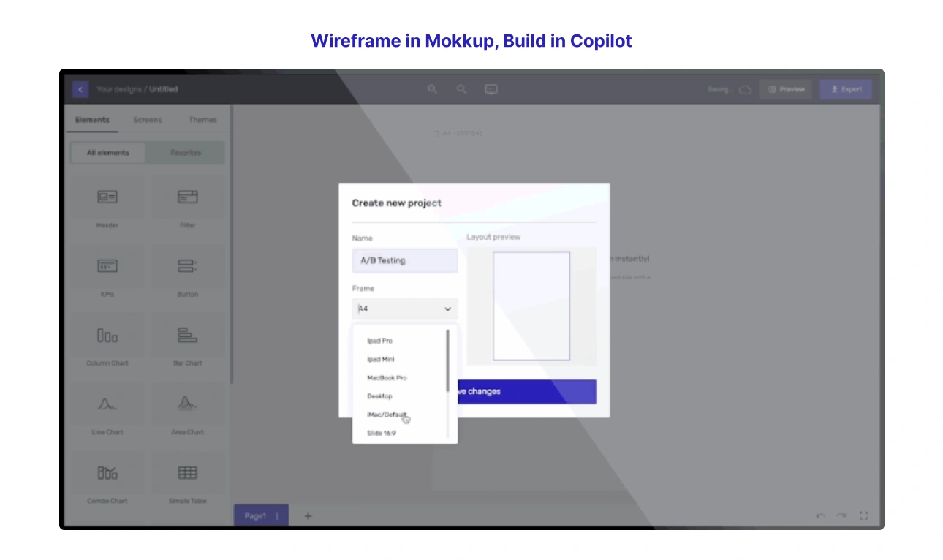Choose Ipad Pro from the frame list

pos(380,341)
